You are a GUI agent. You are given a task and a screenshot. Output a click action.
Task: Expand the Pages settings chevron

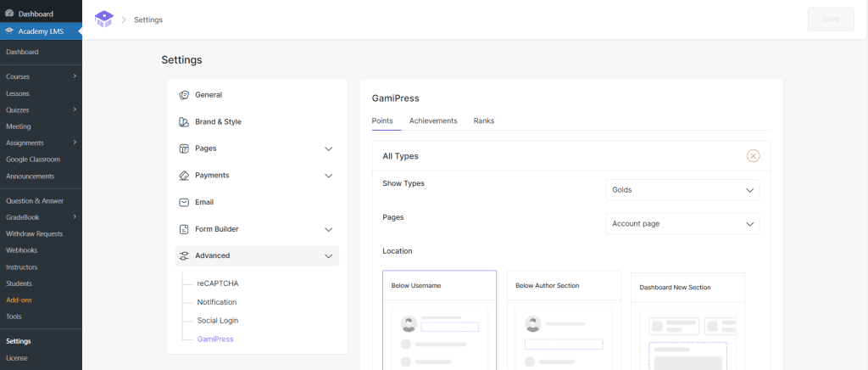click(328, 149)
